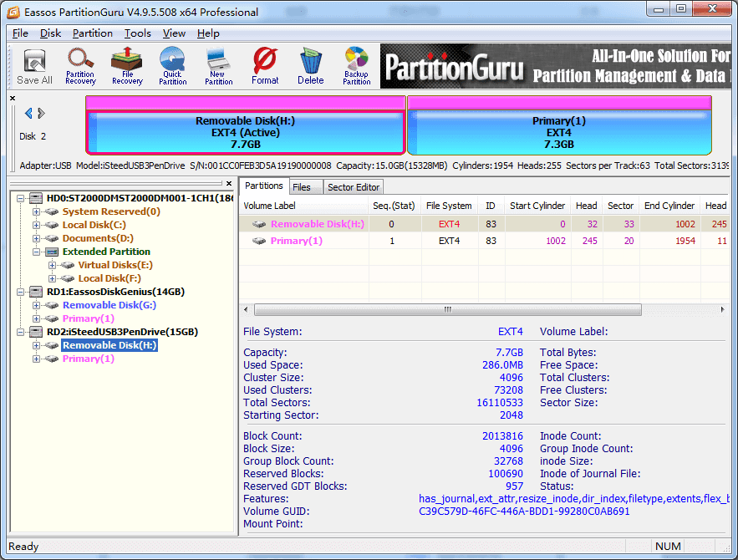Viewport: 738px width, 560px height.
Task: Select Primary(1) under RD2 in tree
Action: 89,359
